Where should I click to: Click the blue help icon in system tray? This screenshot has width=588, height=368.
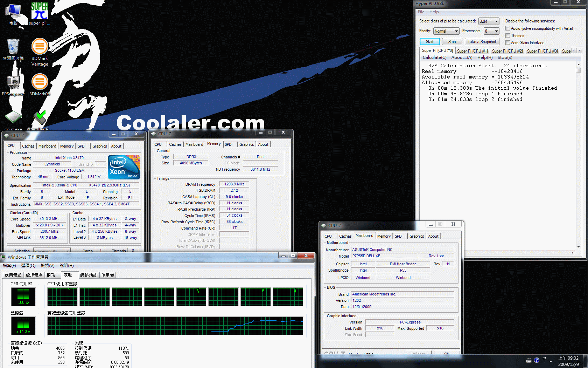(x=537, y=360)
